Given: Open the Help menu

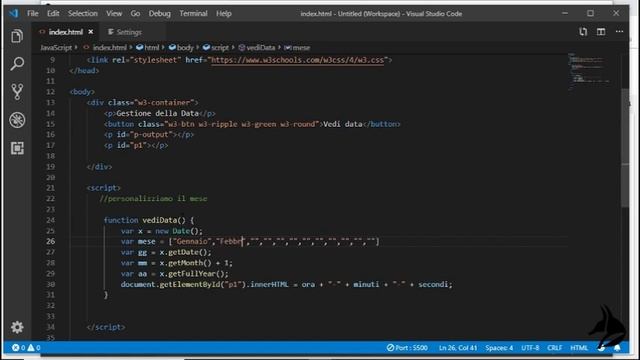Looking at the screenshot, I should click(x=224, y=13).
